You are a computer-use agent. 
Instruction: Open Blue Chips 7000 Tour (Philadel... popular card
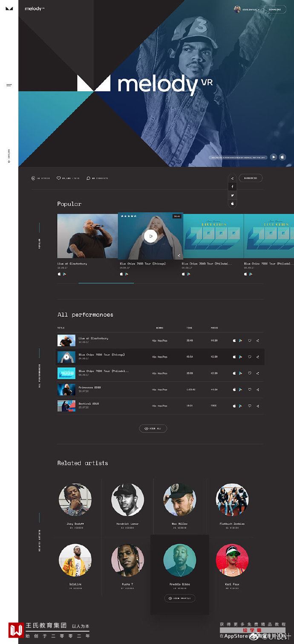(x=213, y=236)
